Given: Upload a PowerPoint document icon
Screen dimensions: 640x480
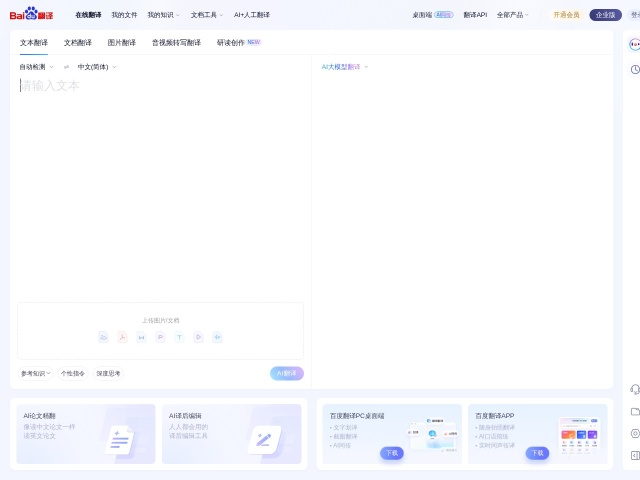Looking at the screenshot, I should 160,337.
